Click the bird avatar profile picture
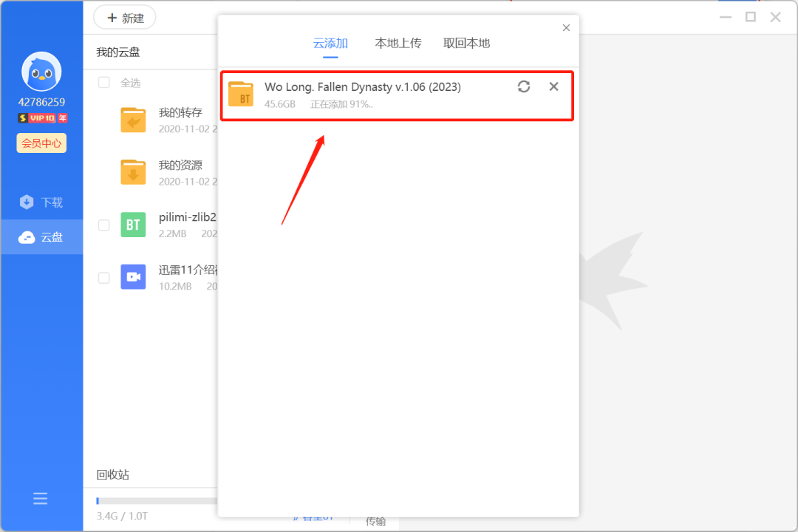The height and width of the screenshot is (532, 798). point(41,72)
